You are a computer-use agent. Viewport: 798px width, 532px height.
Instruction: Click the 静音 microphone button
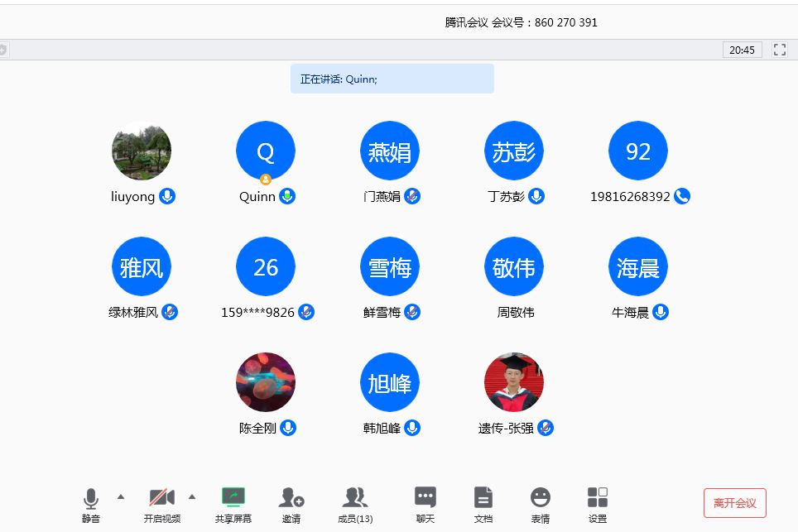(90, 505)
